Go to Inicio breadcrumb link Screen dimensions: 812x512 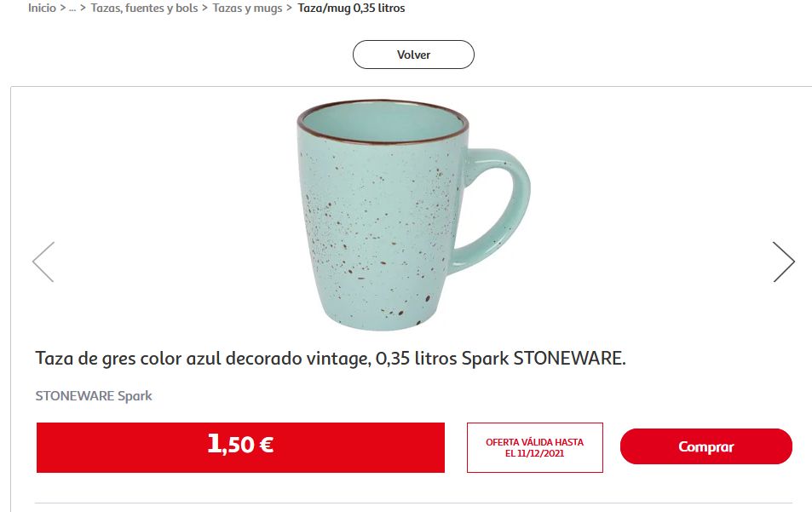point(42,9)
